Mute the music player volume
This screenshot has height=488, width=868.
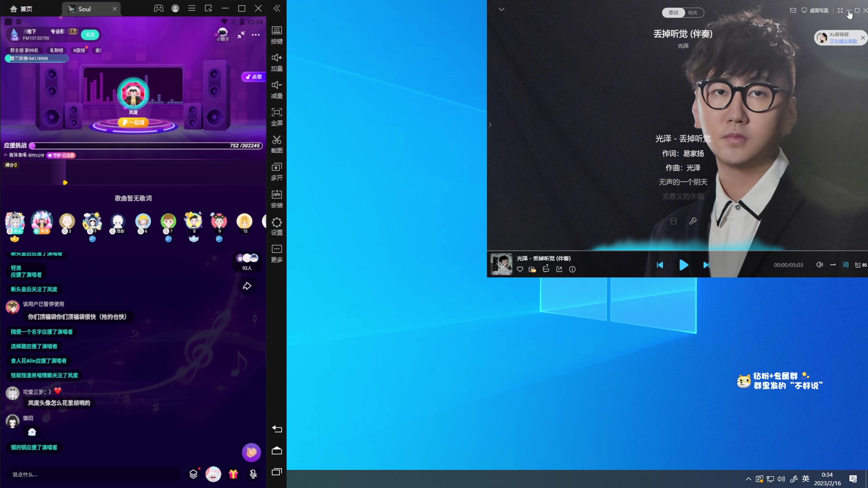click(x=819, y=265)
